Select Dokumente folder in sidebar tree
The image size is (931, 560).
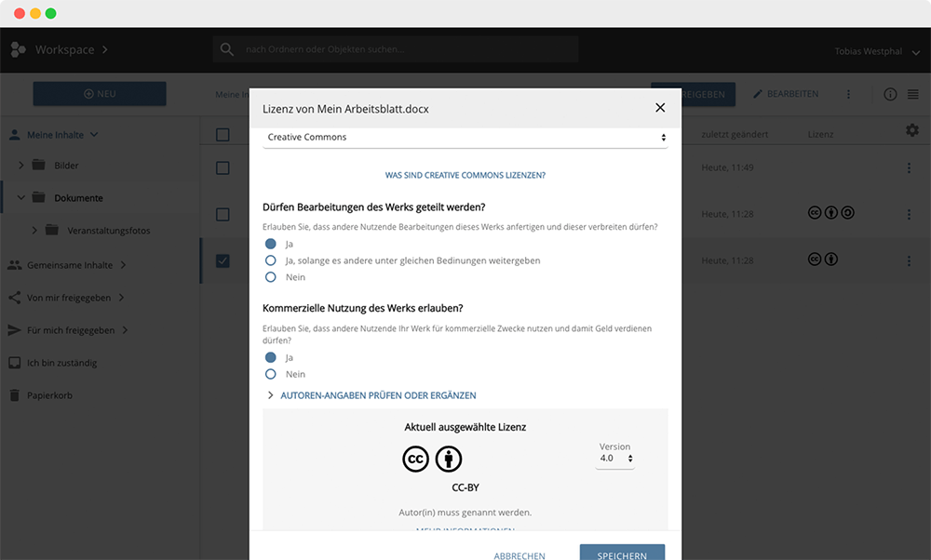78,198
